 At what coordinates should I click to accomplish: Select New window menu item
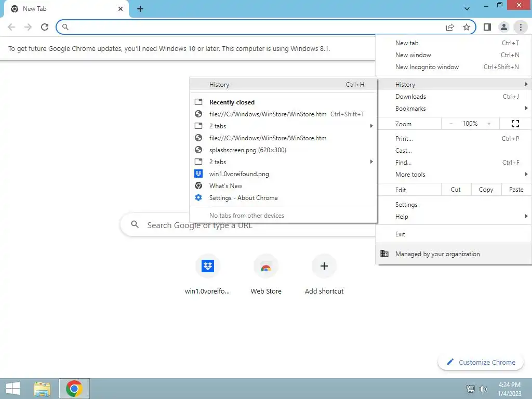point(454,55)
